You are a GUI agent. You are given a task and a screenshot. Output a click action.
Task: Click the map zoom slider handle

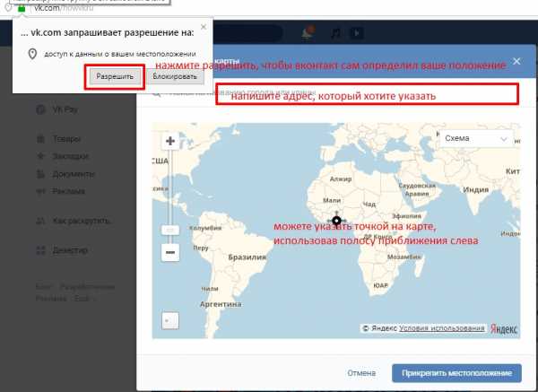tap(170, 230)
